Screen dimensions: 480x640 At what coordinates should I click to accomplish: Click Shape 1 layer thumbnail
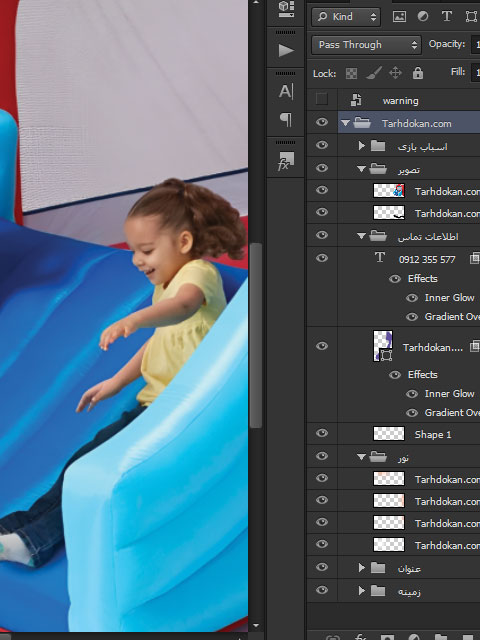tap(389, 433)
